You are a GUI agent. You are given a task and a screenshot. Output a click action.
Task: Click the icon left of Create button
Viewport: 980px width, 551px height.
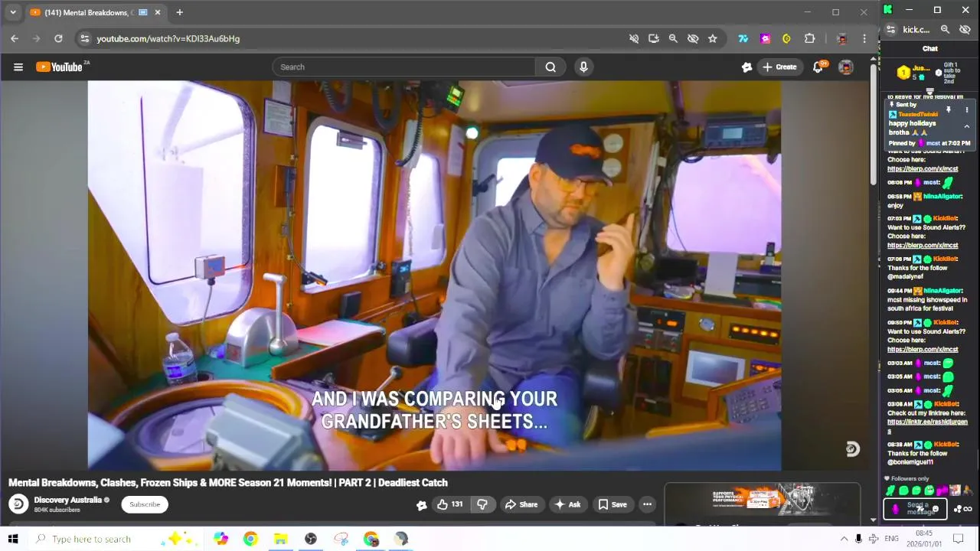(747, 67)
